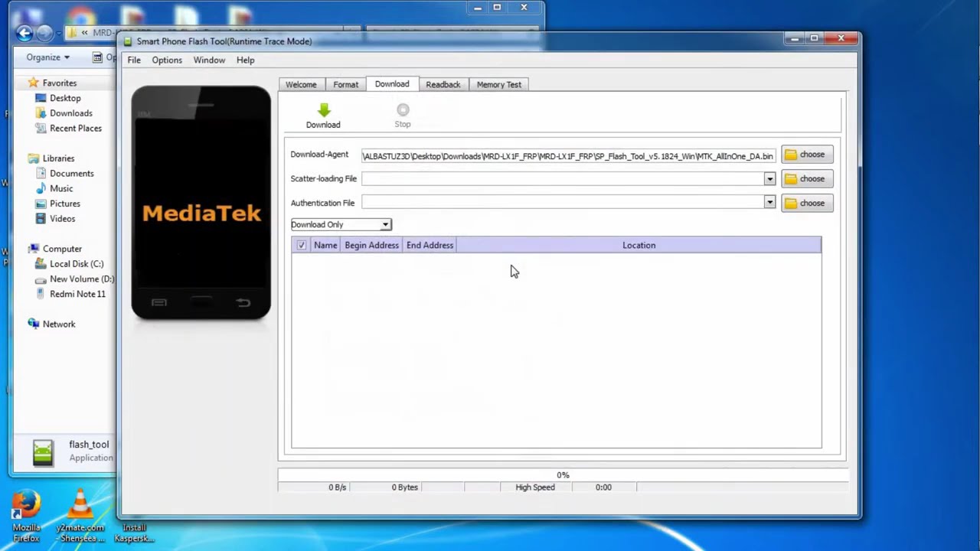Switch to the Download tab
This screenshot has height=551, width=980.
pyautogui.click(x=392, y=84)
